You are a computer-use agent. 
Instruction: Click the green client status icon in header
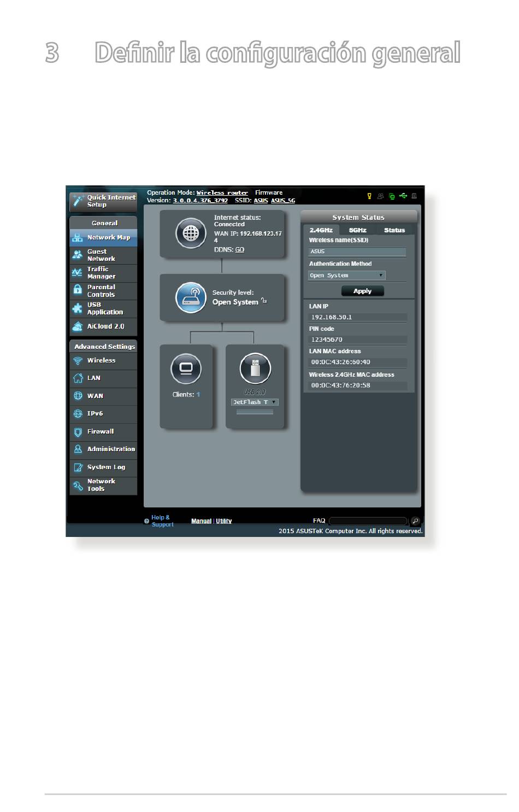(x=392, y=196)
